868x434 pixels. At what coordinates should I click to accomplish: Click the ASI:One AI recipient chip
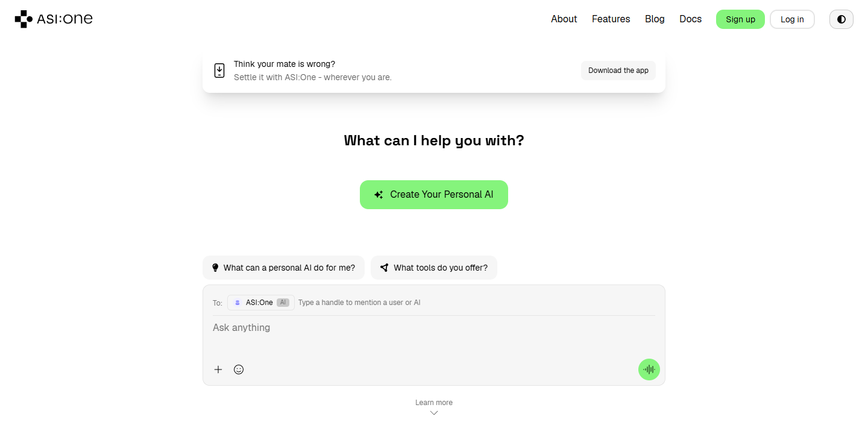(x=261, y=303)
